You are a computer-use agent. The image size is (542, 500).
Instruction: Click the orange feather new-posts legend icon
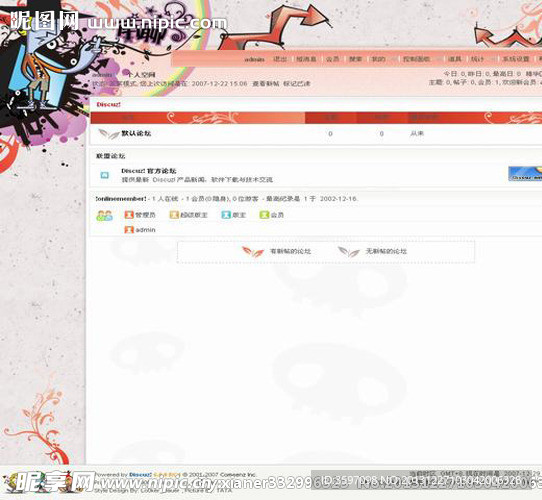tap(253, 252)
